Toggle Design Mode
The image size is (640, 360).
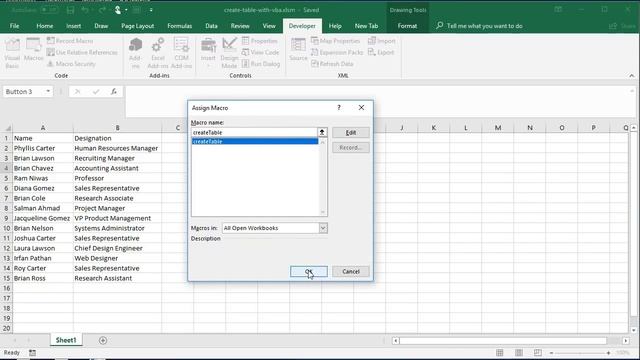229,53
